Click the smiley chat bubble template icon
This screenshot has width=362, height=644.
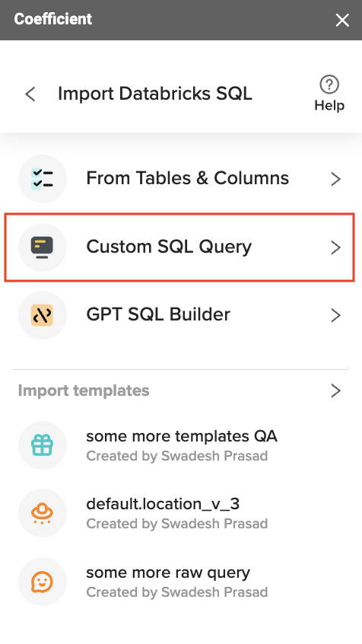click(x=43, y=582)
